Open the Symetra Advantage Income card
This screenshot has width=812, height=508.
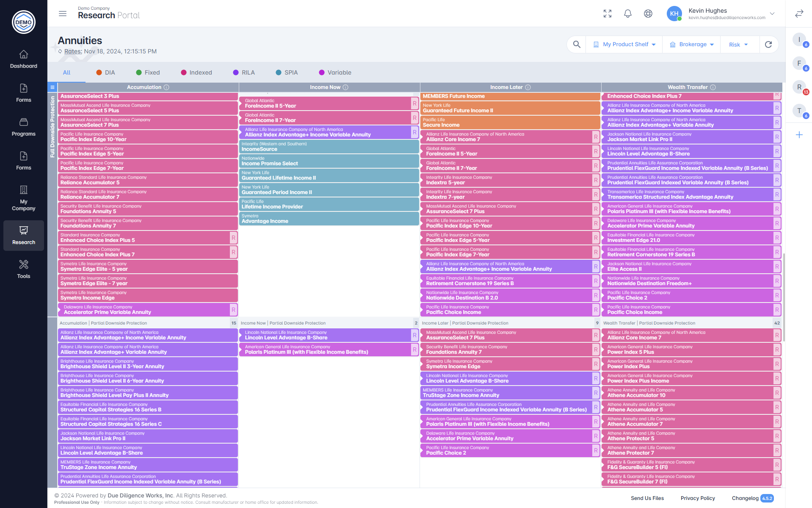[329, 219]
